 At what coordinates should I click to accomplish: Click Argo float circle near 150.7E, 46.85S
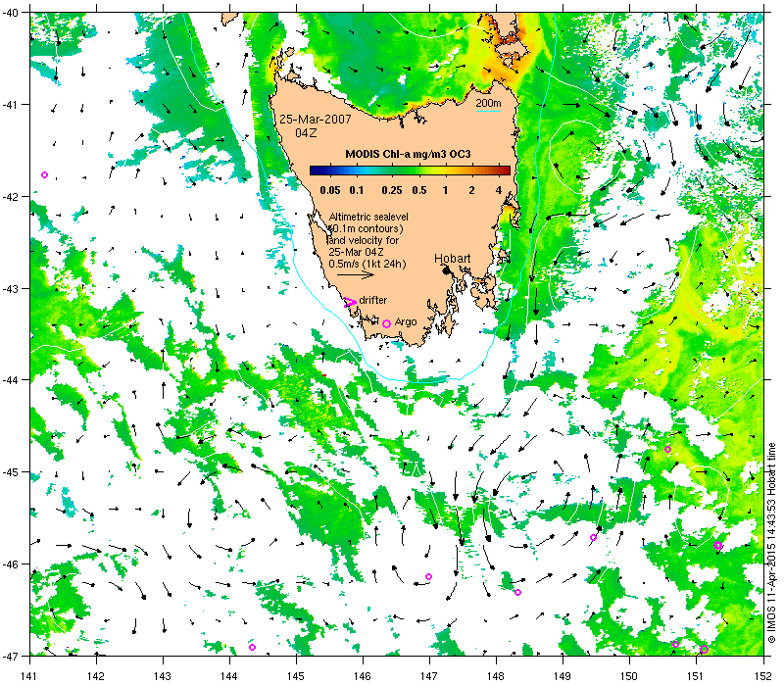(x=675, y=645)
